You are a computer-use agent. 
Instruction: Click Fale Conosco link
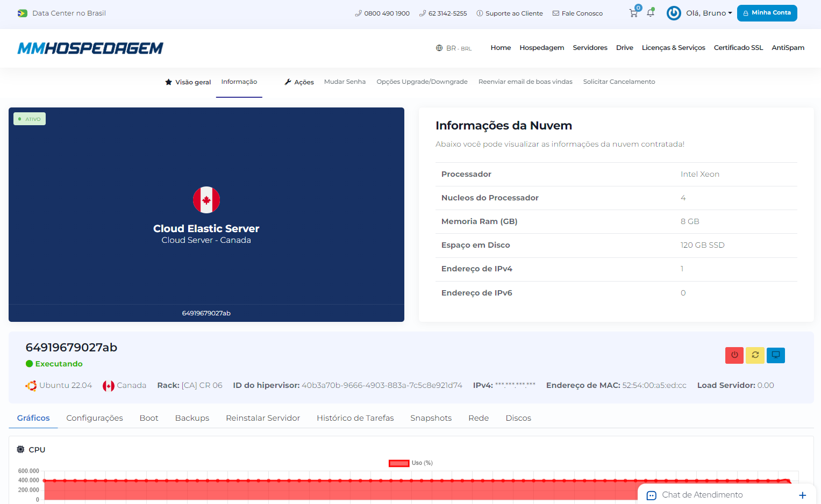(577, 13)
